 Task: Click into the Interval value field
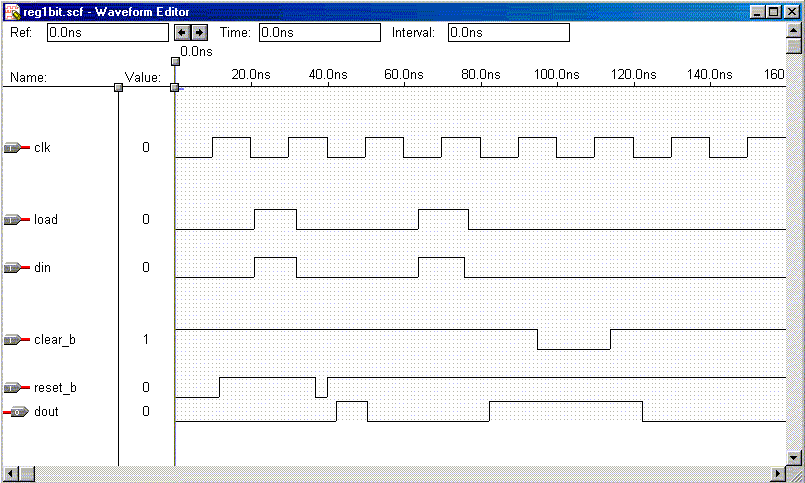click(507, 32)
